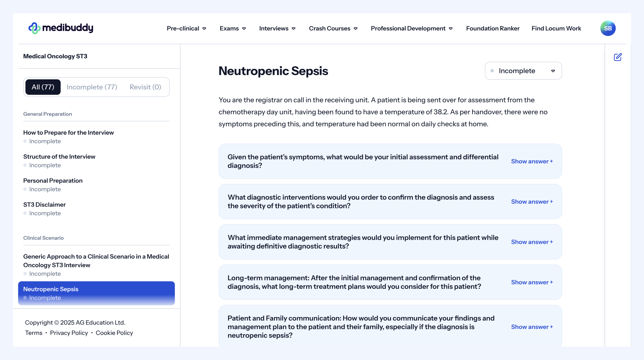Select the All (77) filter
The height and width of the screenshot is (360, 644).
(43, 87)
